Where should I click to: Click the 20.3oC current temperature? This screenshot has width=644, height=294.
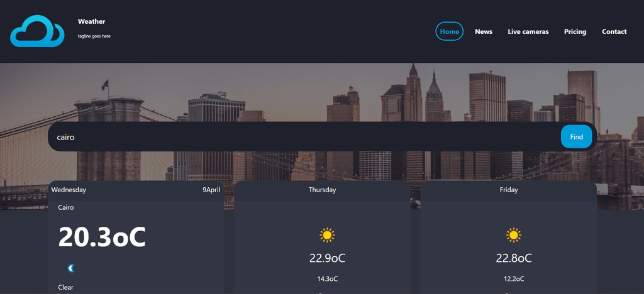coord(102,237)
